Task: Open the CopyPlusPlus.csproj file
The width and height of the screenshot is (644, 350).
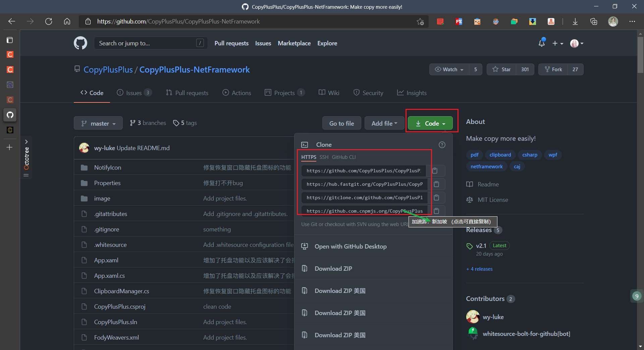Action: tap(120, 307)
